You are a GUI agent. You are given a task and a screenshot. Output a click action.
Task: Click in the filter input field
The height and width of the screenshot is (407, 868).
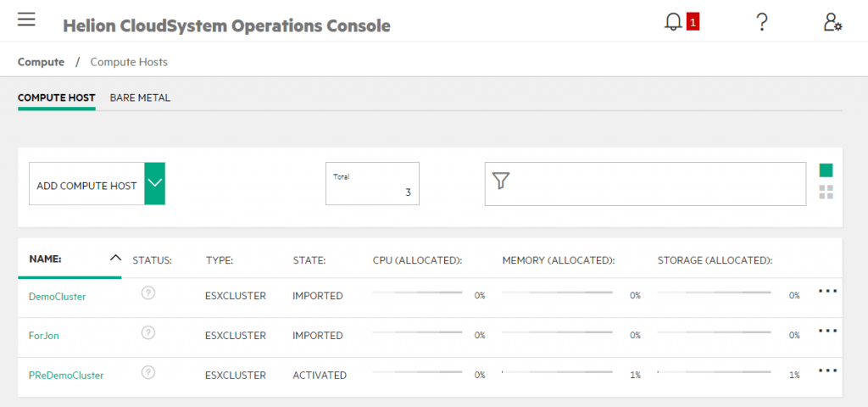click(x=645, y=184)
